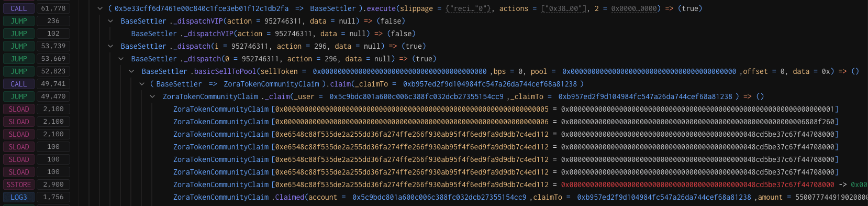
Task: Click the 61,778 gas value box
Action: pyautogui.click(x=53, y=8)
